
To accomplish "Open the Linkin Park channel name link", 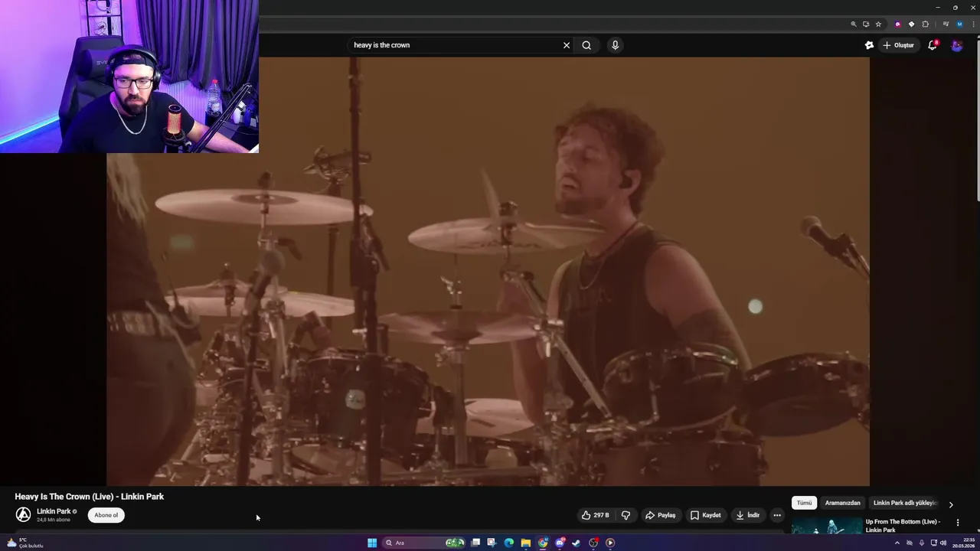I will click(54, 511).
